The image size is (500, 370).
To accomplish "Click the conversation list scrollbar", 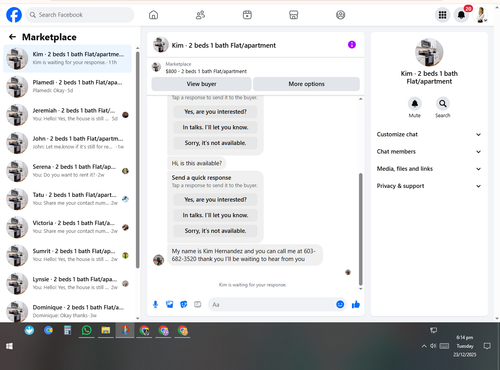I will [x=137, y=160].
